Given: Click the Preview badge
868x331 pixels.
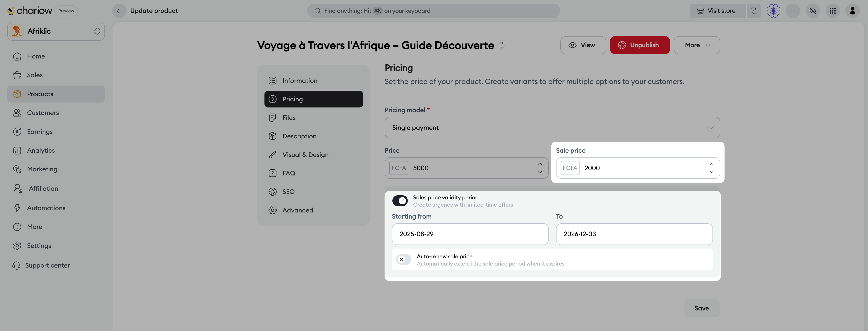Looking at the screenshot, I should 66,11.
